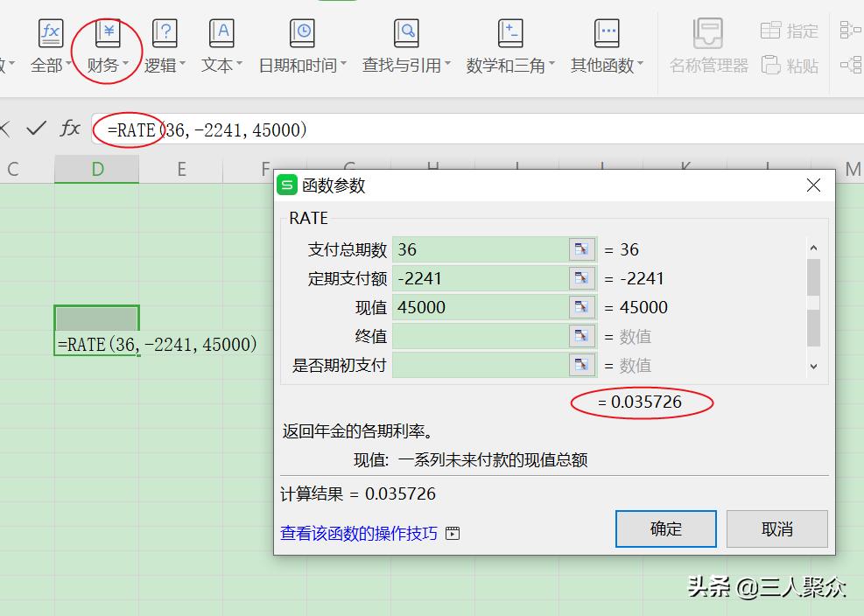The image size is (864, 616).
Task: Open the 查看该函数的操作技巧 link
Action: 360,532
